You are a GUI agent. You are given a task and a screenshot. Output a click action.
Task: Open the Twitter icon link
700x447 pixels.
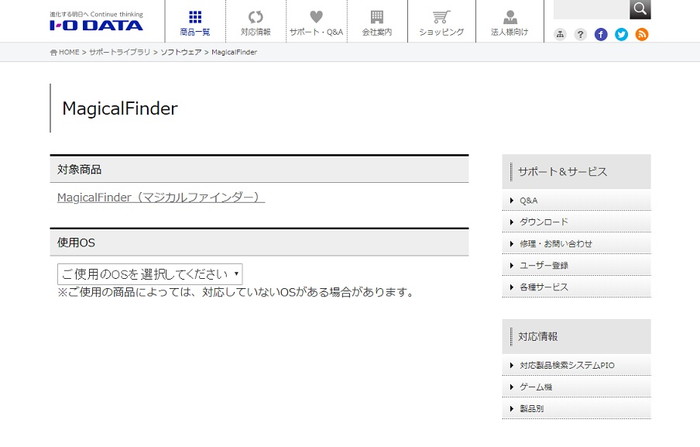[621, 34]
